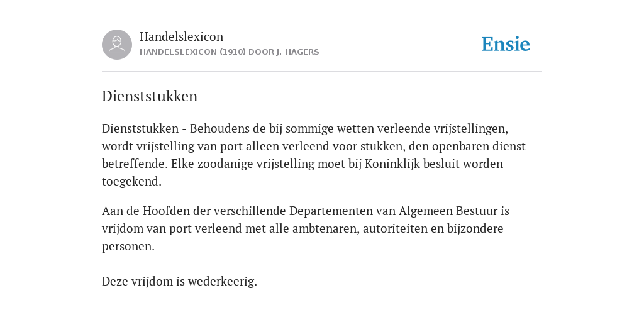Click the horizontal divider below the header
This screenshot has width=644, height=322.
[x=322, y=72]
